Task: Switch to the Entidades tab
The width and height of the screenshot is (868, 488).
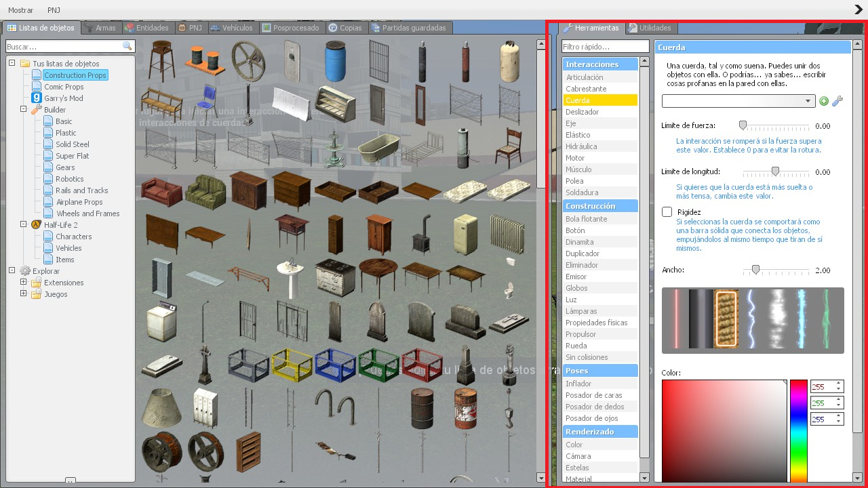Action: coord(147,28)
